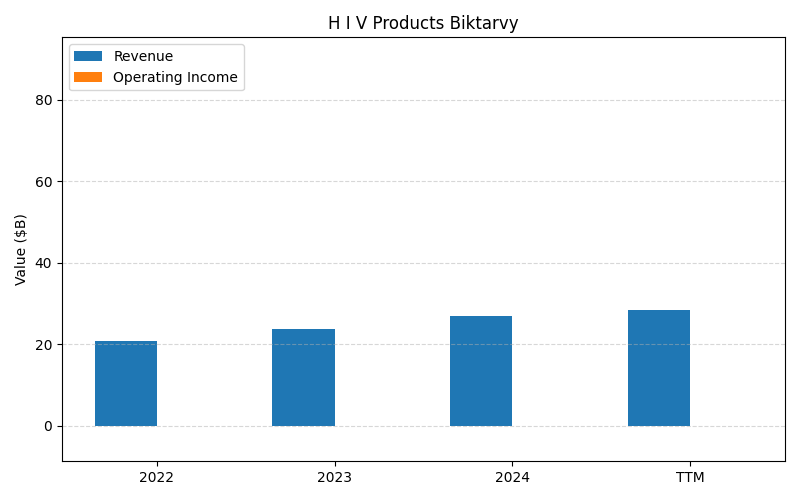Click the '40' y-axis tick label
800x500 pixels.
point(44,264)
